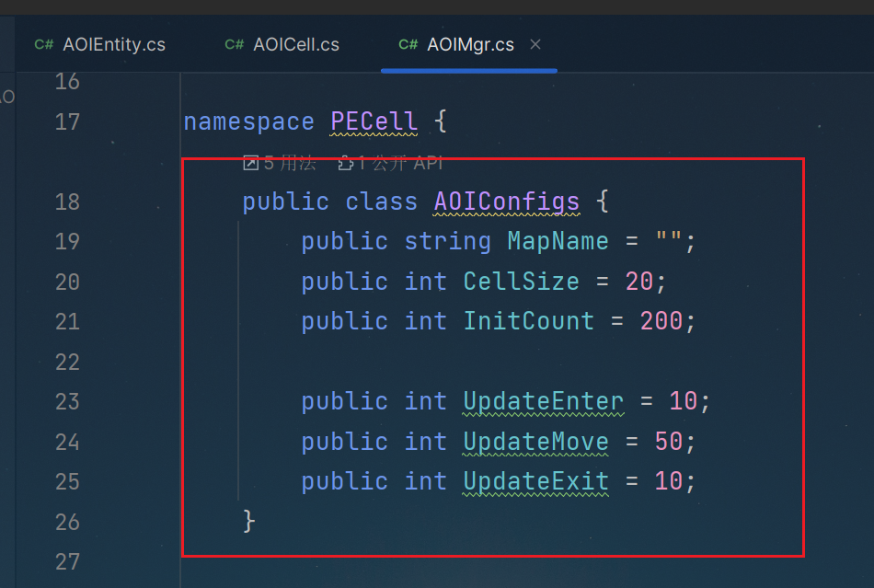The height and width of the screenshot is (588, 874).
Task: Click the UpdateMove value 50
Action: (x=669, y=442)
